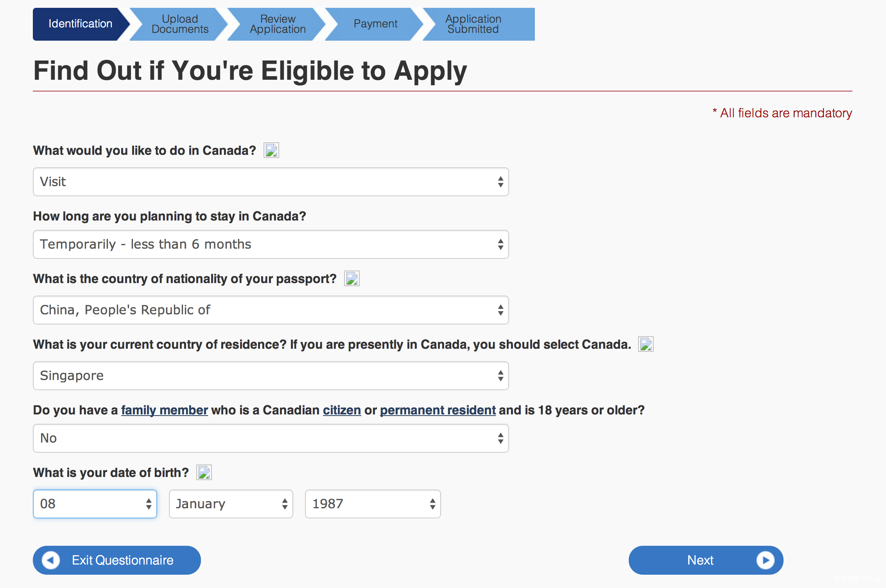Click the arrow icon on Next button

click(x=765, y=560)
